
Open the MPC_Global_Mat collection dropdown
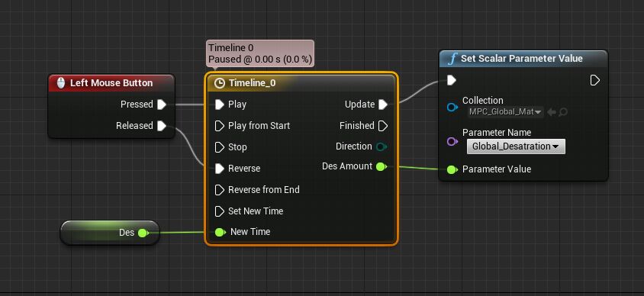pyautogui.click(x=506, y=111)
